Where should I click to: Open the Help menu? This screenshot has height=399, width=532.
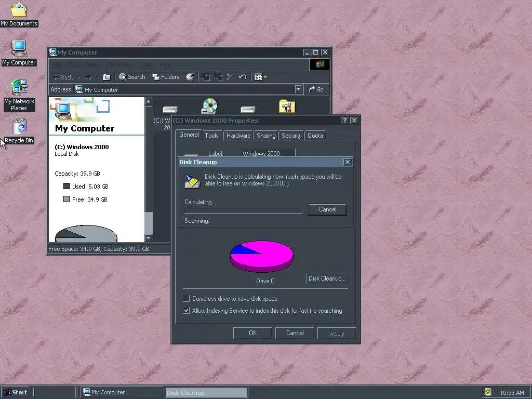tap(165, 64)
